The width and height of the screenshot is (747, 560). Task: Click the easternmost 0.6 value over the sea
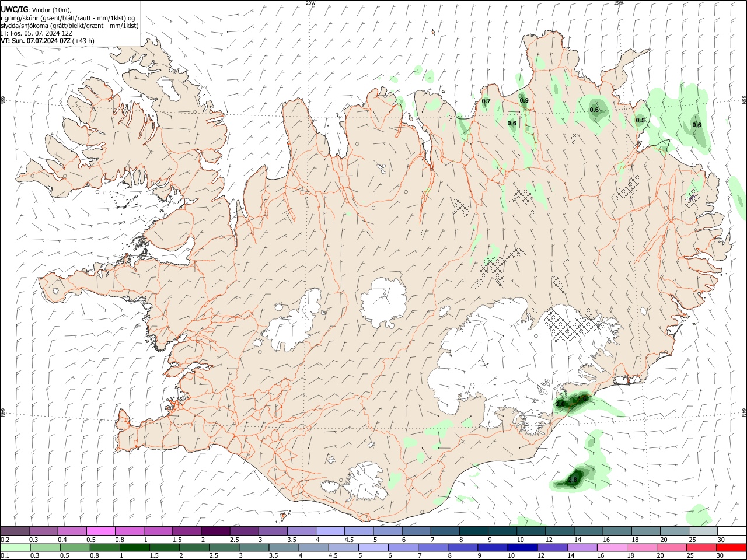697,125
